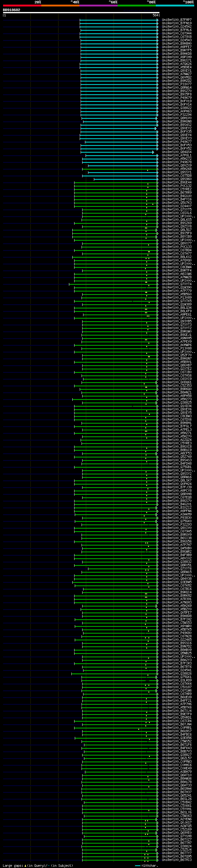This screenshot has width=197, height=868.
Task: Select the UniRef100_B9I5F8 label
Action: pos(177,94)
